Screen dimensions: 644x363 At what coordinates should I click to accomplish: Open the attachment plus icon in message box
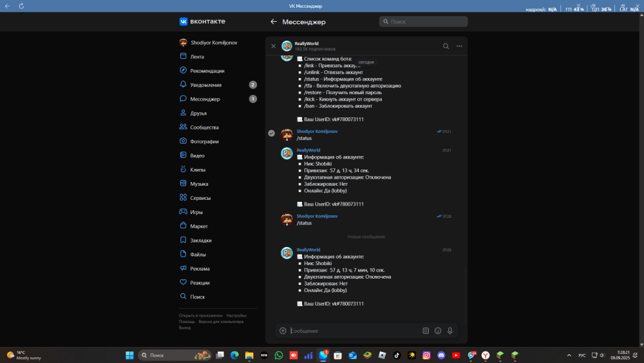283,331
